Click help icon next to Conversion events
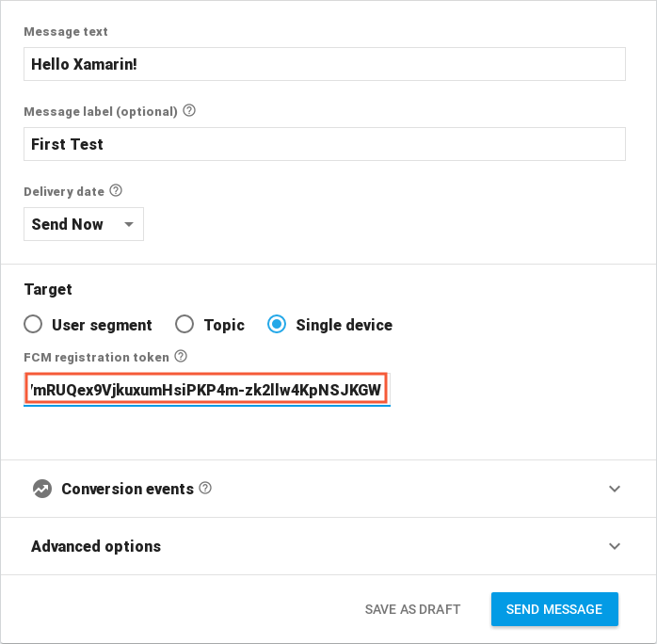This screenshot has height=644, width=657. (x=205, y=489)
